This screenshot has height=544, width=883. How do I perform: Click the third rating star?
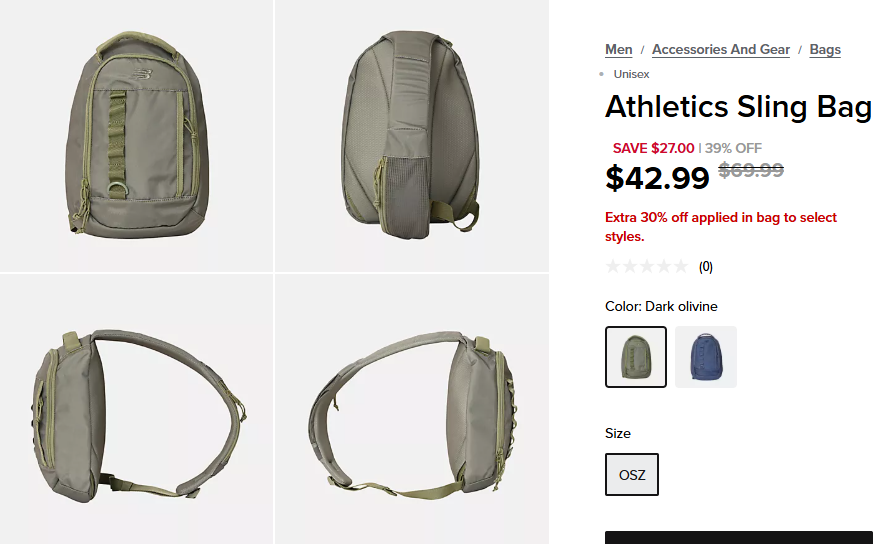[x=647, y=266]
